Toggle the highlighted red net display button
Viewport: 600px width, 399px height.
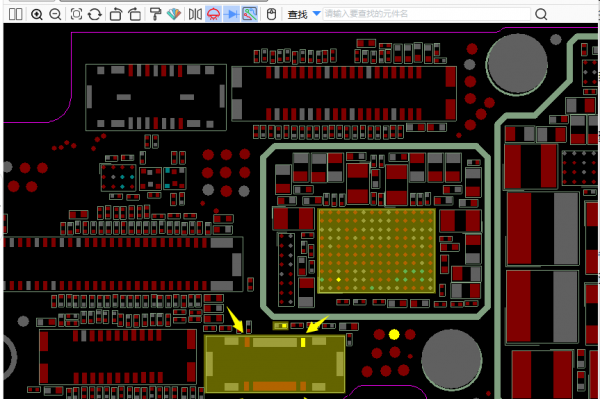pyautogui.click(x=214, y=15)
